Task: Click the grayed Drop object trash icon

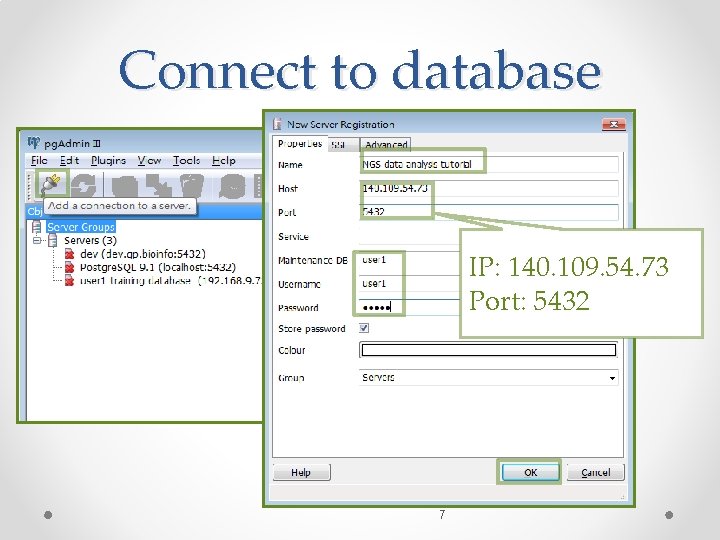Action: pos(192,186)
